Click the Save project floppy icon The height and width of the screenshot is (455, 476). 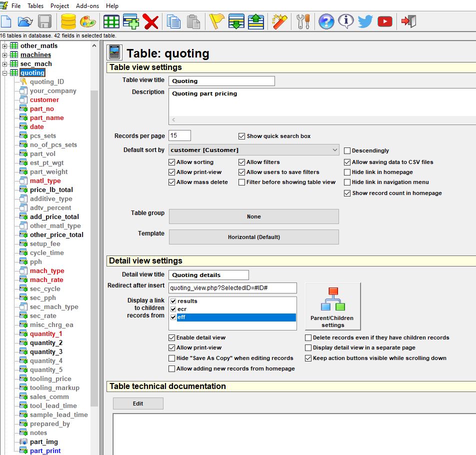44,21
